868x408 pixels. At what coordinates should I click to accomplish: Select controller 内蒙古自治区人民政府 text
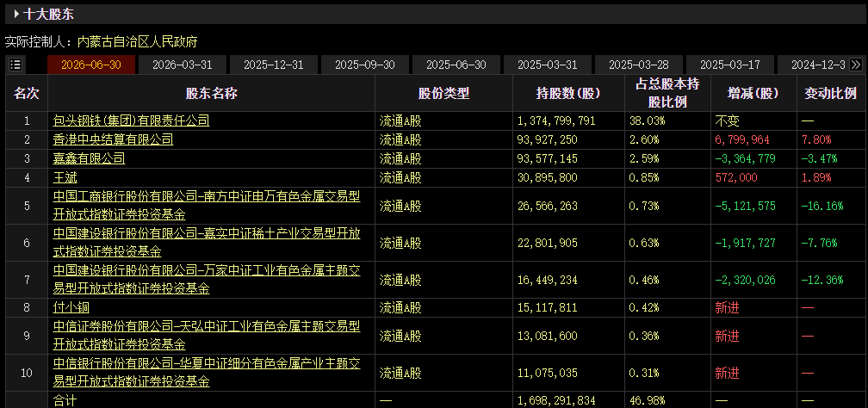point(137,41)
